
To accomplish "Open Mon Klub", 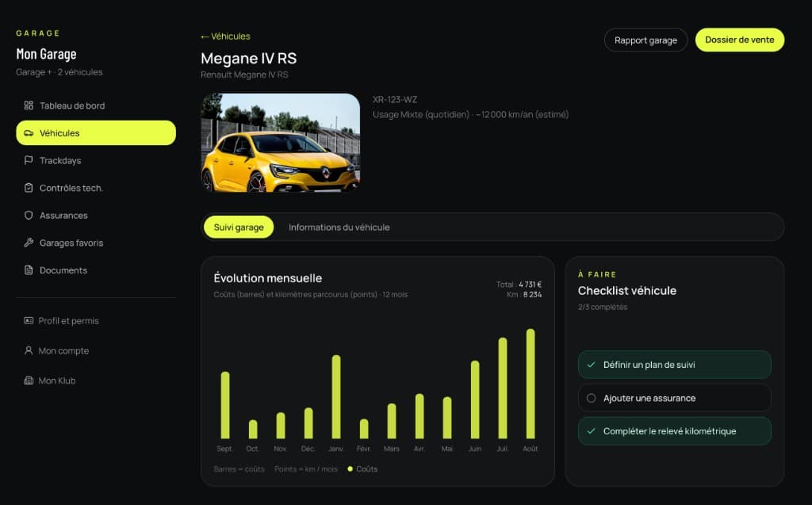I will (x=96, y=381).
